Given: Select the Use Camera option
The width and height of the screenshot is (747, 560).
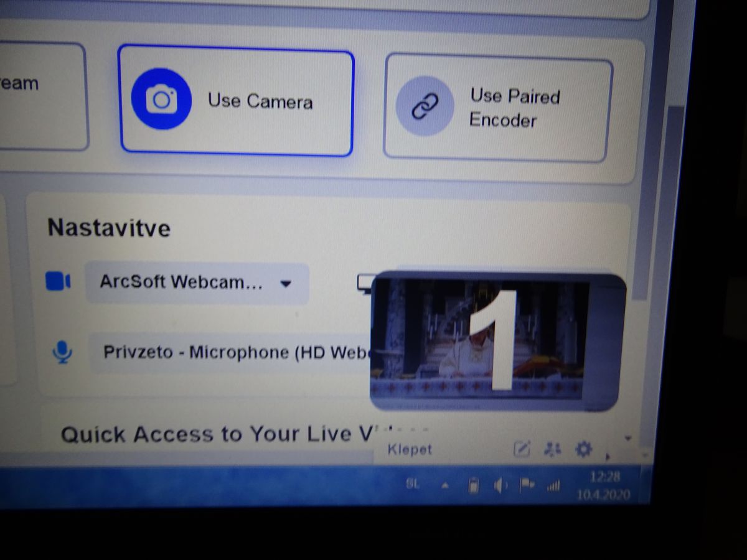Looking at the screenshot, I should (x=236, y=102).
